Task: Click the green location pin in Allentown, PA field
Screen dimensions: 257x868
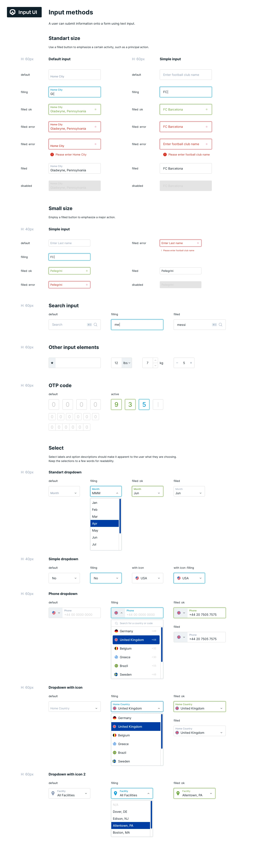Action: tap(178, 793)
